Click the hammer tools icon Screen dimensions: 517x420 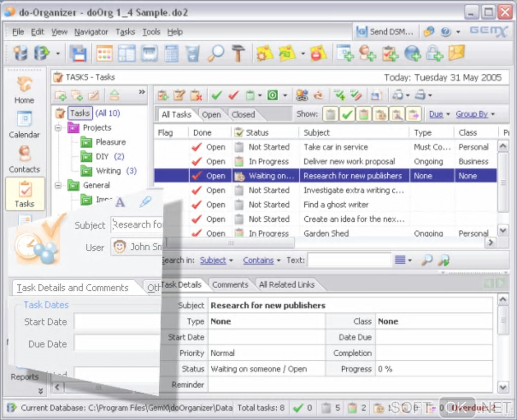pyautogui.click(x=238, y=53)
